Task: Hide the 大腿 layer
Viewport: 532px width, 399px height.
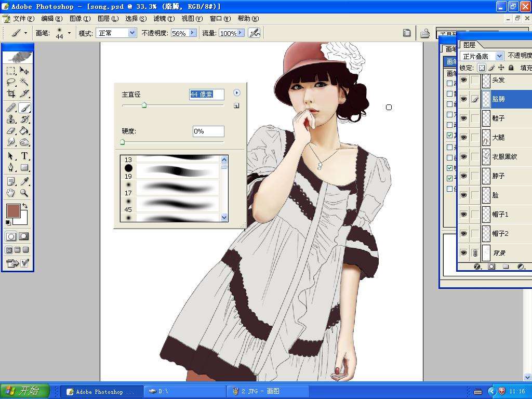Action: tap(463, 137)
